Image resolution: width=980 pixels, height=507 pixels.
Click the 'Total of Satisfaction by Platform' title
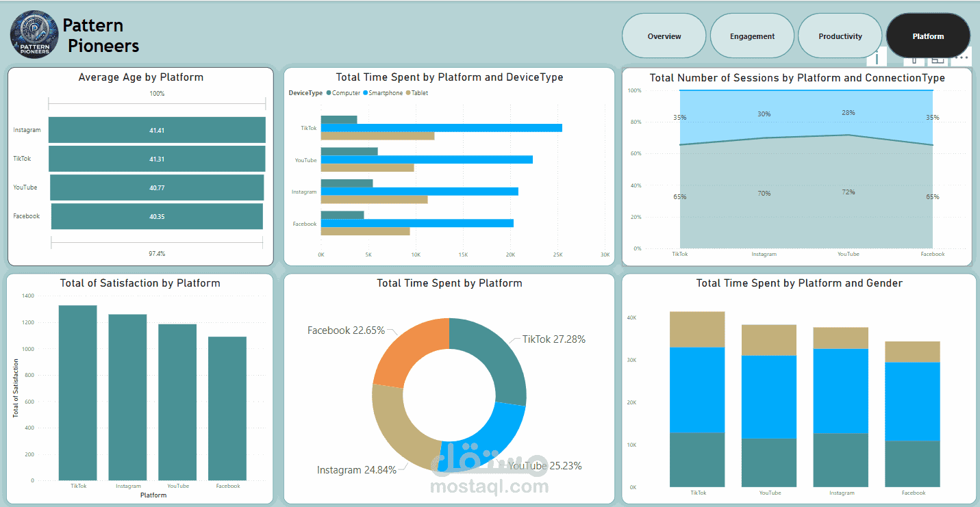click(140, 283)
